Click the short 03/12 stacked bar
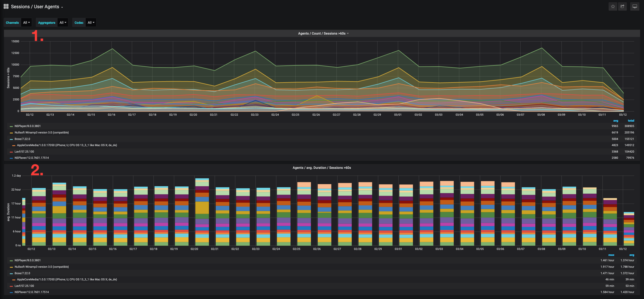Viewport: 644px width, 299px height. 629,229
